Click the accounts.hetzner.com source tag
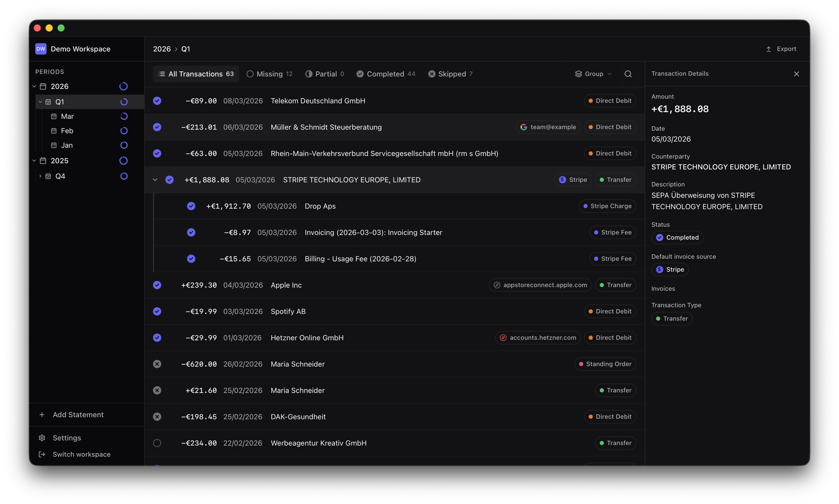This screenshot has height=504, width=839. click(538, 338)
